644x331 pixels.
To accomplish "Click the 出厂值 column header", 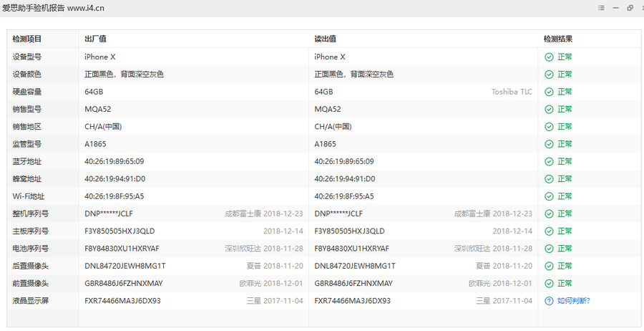I will (x=95, y=39).
